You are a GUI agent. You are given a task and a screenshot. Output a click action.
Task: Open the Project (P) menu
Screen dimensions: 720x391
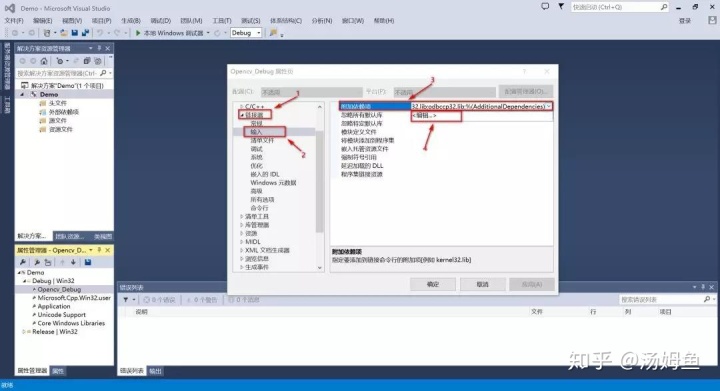click(101, 21)
